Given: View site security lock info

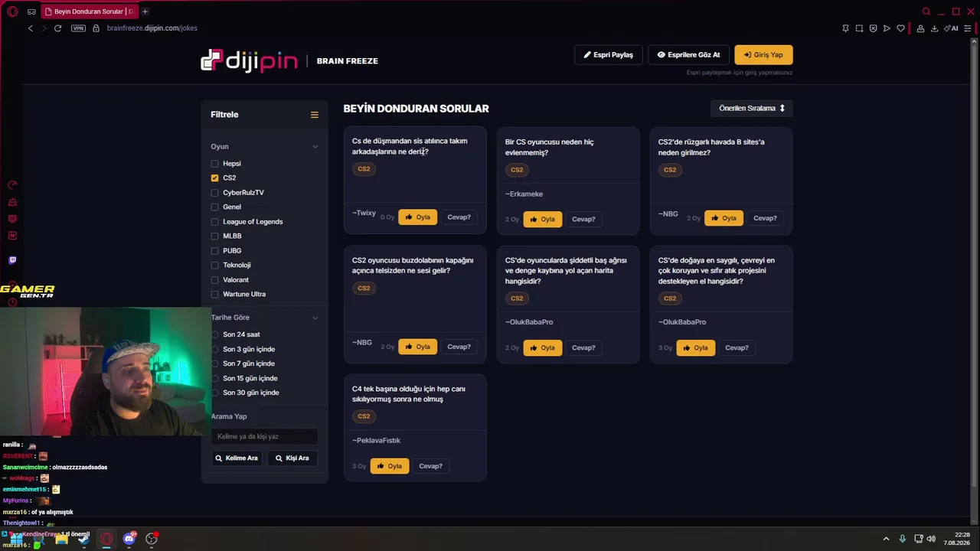Looking at the screenshot, I should tap(96, 28).
